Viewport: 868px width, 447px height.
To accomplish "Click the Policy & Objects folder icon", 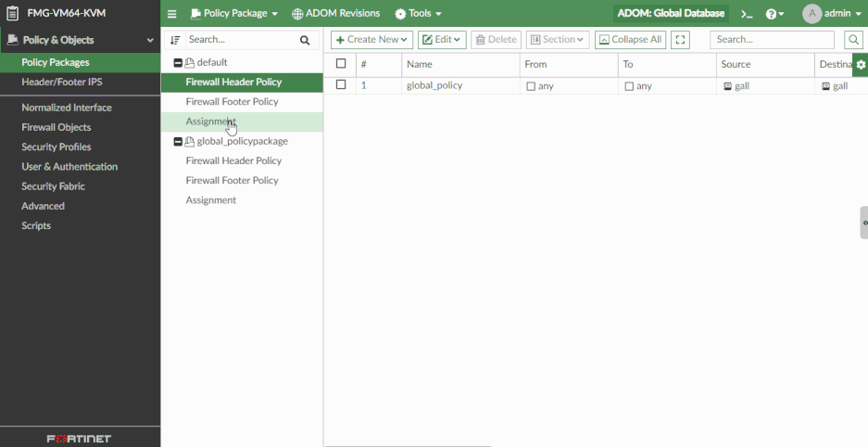I will [x=12, y=40].
